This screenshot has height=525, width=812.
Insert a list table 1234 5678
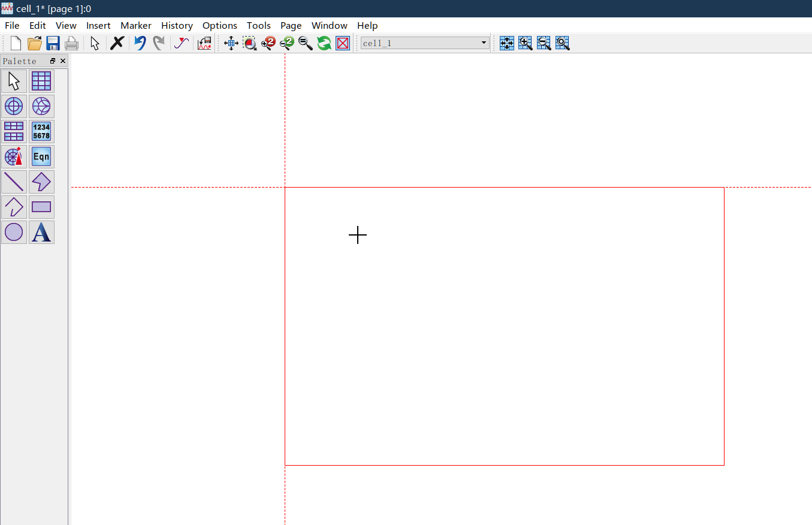(x=41, y=131)
